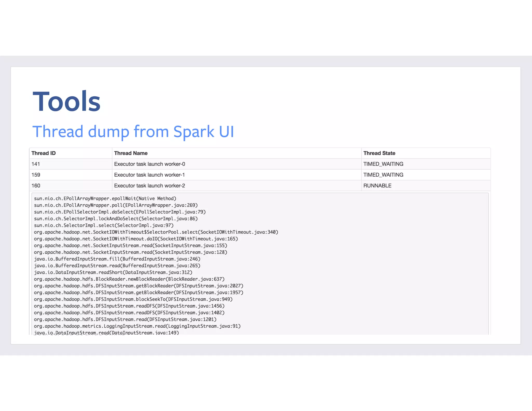The width and height of the screenshot is (532, 411).
Task: Click the BlockReader.newBlockReader stack line
Action: [129, 279]
